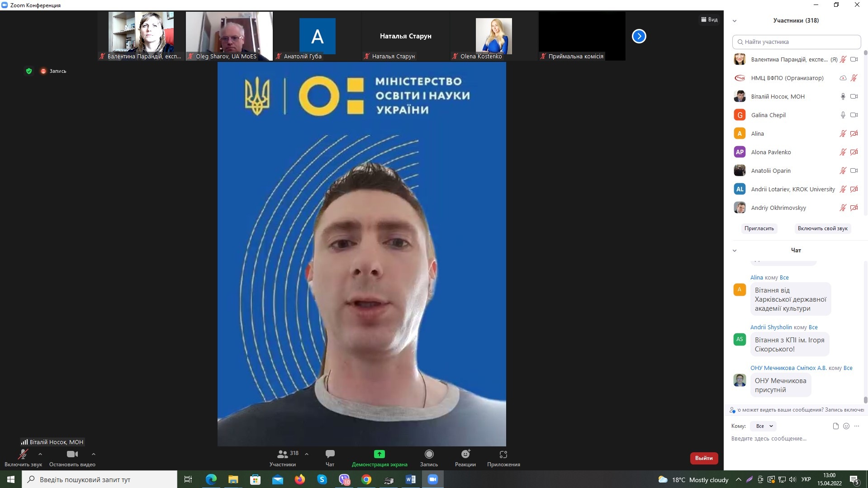Collapse the Чат panel section
The image size is (868, 488).
(735, 251)
